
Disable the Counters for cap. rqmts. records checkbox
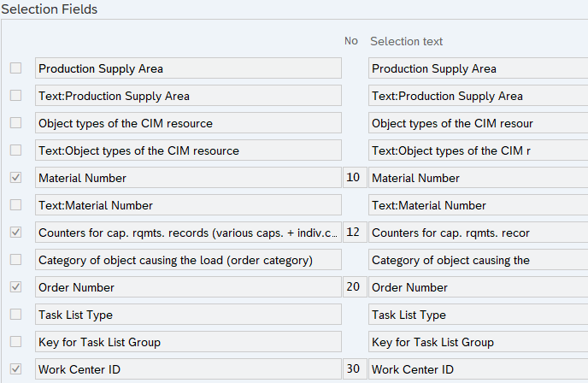15,233
